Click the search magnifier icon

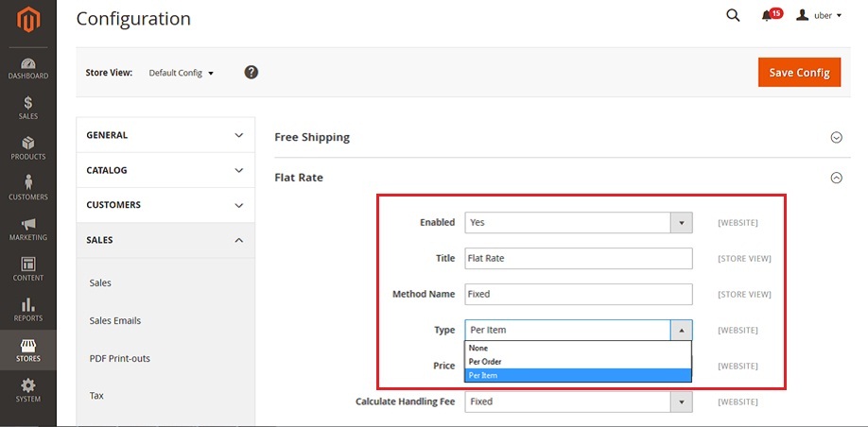coord(733,15)
